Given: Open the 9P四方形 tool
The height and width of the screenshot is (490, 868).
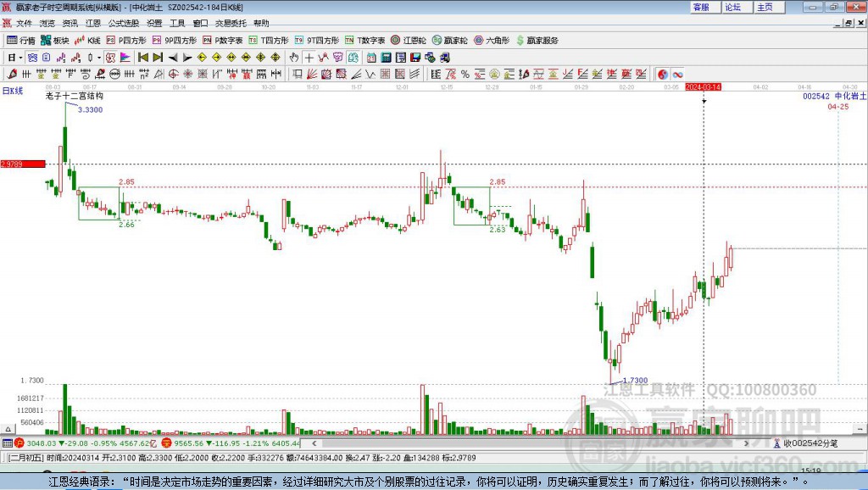Looking at the screenshot, I should pos(175,41).
